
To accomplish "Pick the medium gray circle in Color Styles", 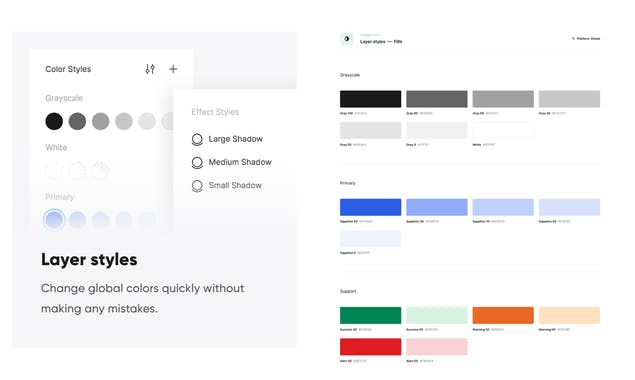I will 100,121.
